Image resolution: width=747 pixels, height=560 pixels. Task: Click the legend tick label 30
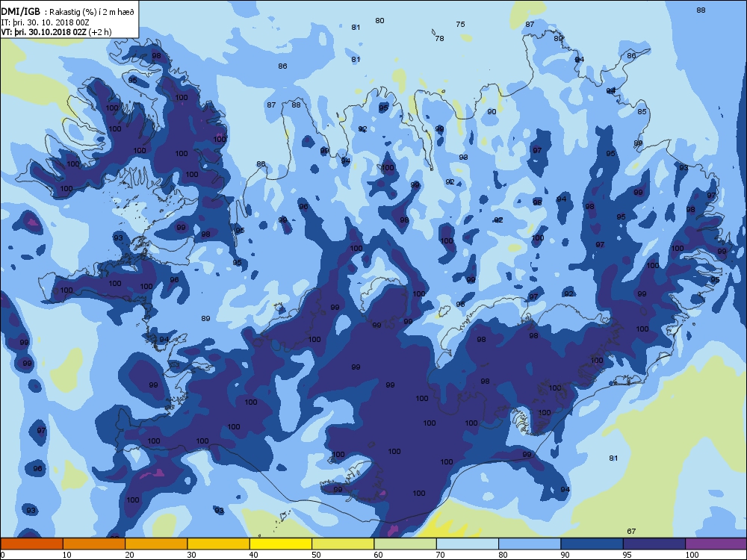click(191, 555)
